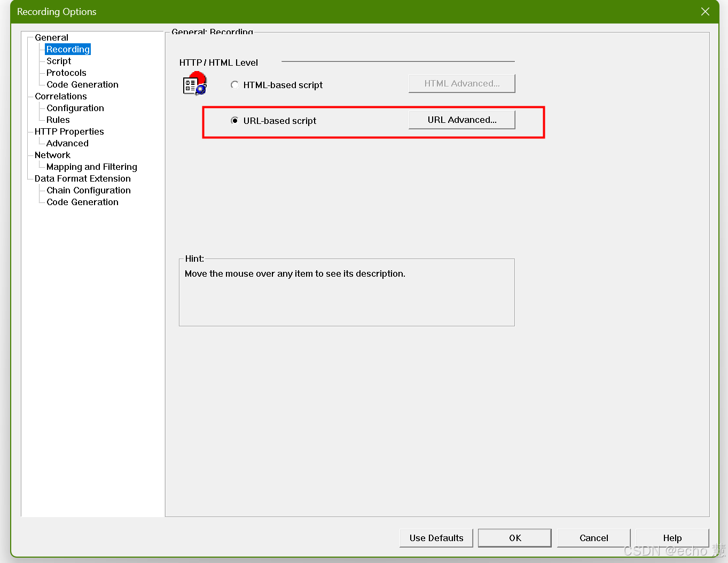The height and width of the screenshot is (563, 728).
Task: Open the Protocols options node
Action: (66, 73)
